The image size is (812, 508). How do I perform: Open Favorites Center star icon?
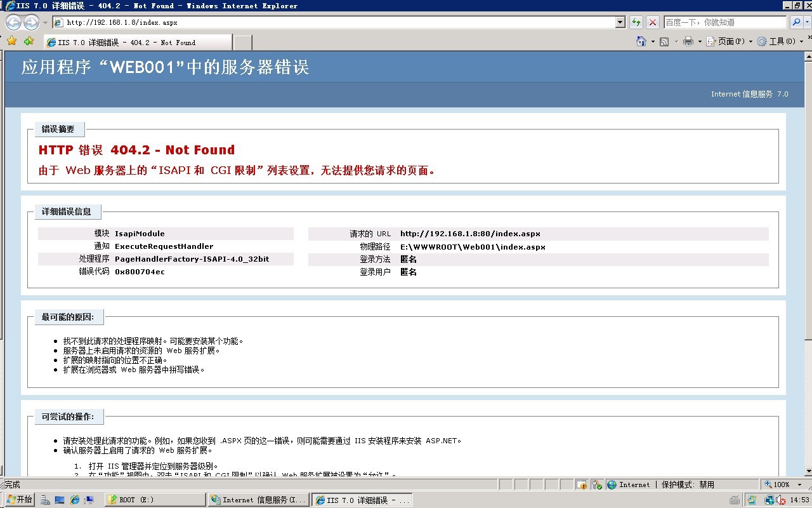11,41
